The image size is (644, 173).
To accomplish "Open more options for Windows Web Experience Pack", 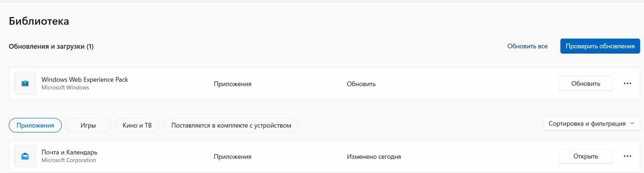I will point(627,84).
